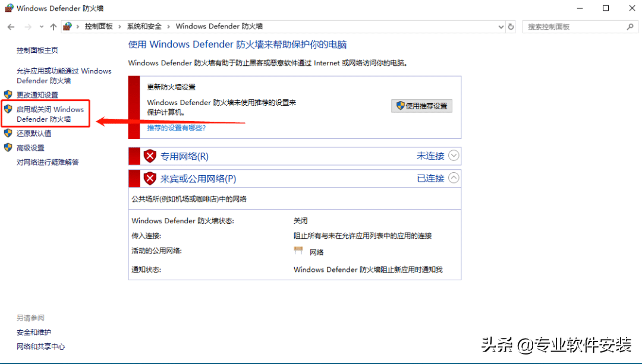Open the recent locations dropdown arrow
The height and width of the screenshot is (364, 642).
pyautogui.click(x=42, y=27)
